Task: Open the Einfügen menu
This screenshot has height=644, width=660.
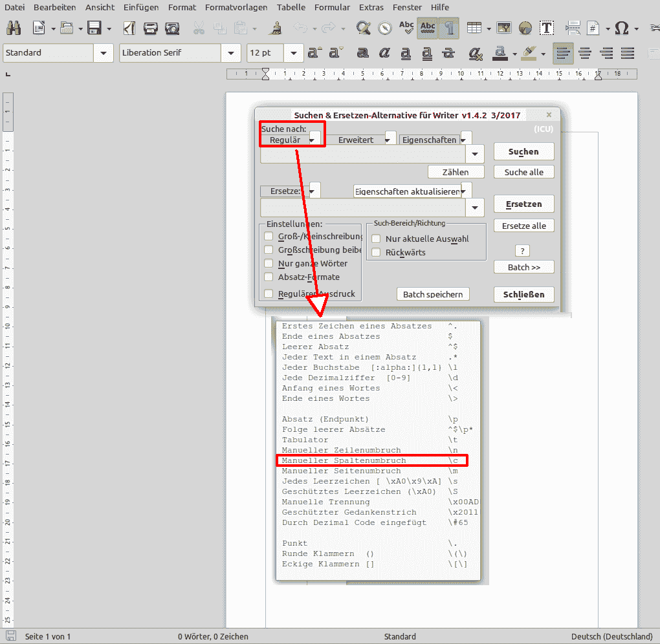Action: coord(141,7)
